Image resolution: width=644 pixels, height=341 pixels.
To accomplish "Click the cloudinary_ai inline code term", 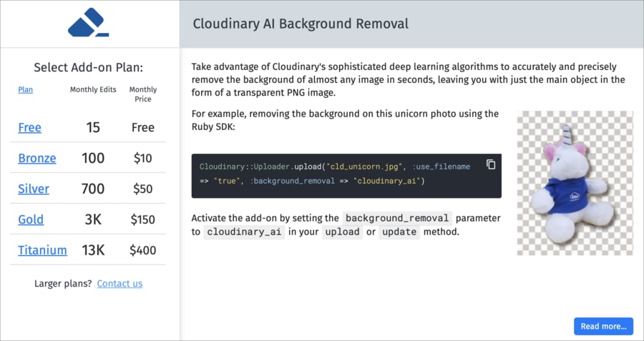I will tap(244, 232).
